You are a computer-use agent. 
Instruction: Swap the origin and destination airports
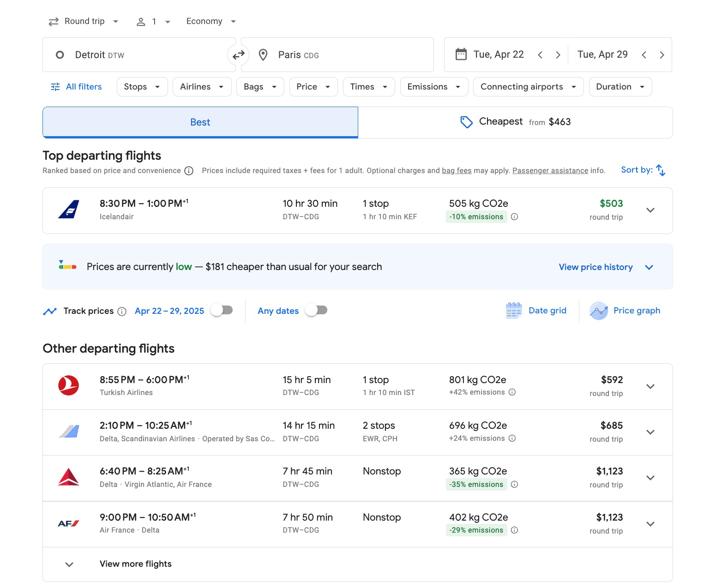click(x=238, y=54)
